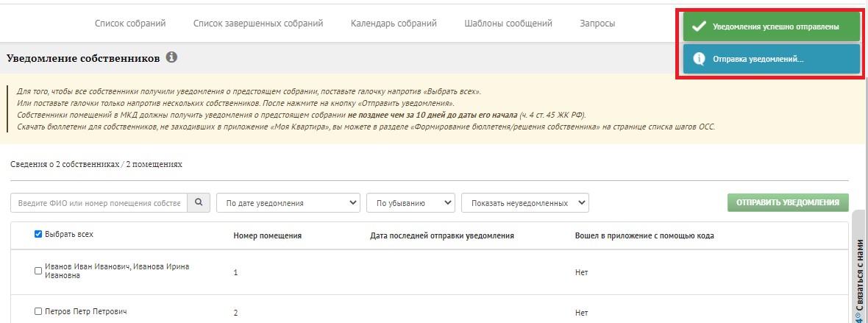This screenshot has width=868, height=323.
Task: Toggle the Выбрать всех checkbox
Action: pos(38,235)
